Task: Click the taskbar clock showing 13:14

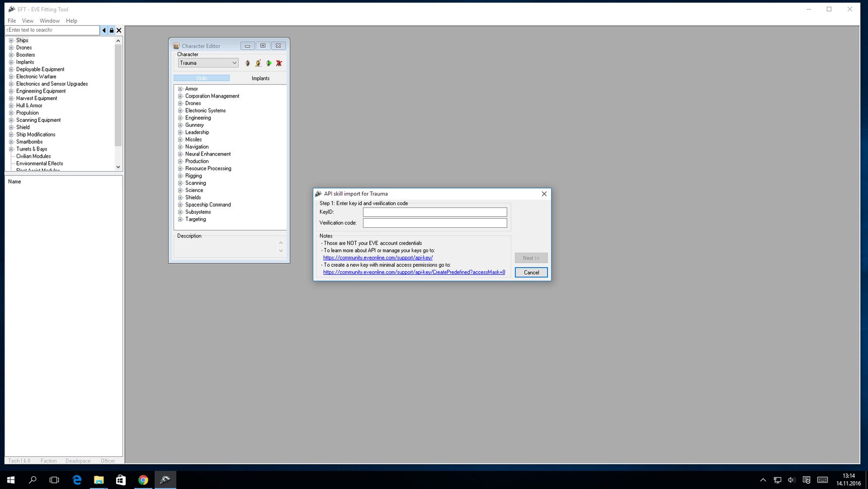Action: coord(848,480)
